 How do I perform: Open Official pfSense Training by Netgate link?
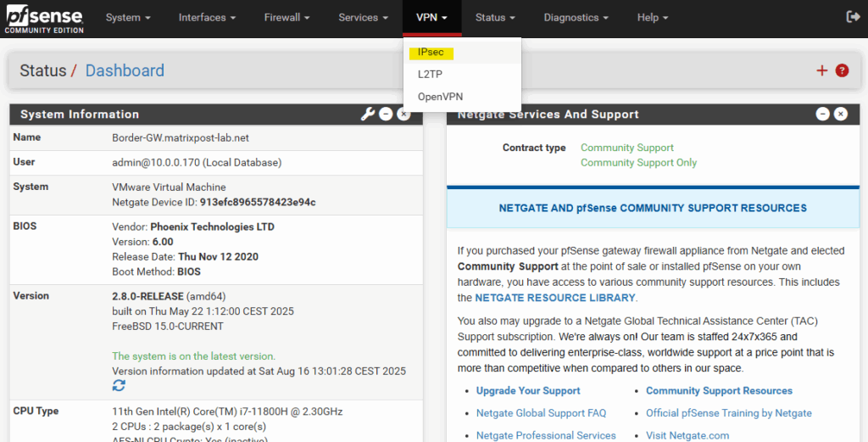728,413
